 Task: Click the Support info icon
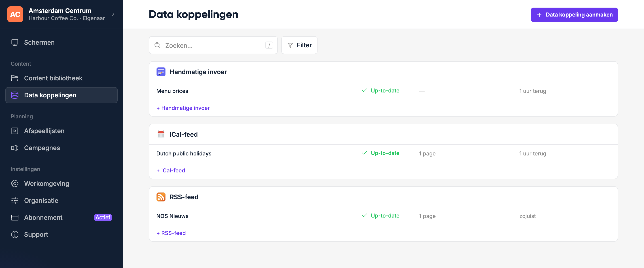coord(15,234)
